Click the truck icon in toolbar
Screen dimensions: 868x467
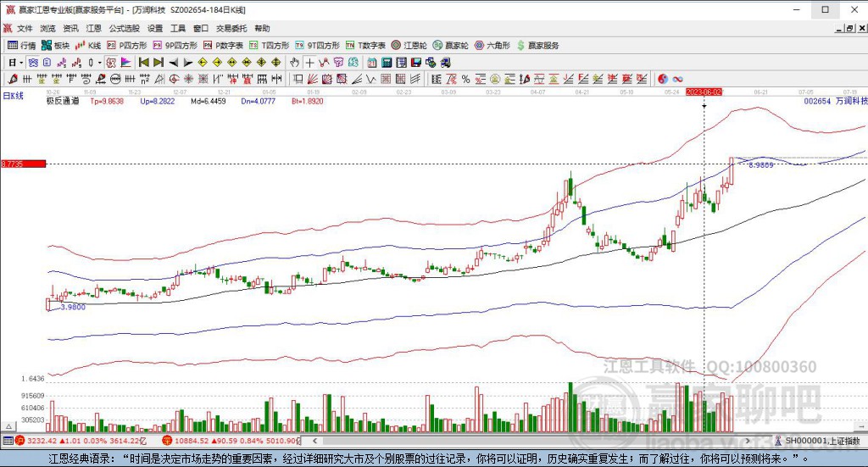[444, 63]
